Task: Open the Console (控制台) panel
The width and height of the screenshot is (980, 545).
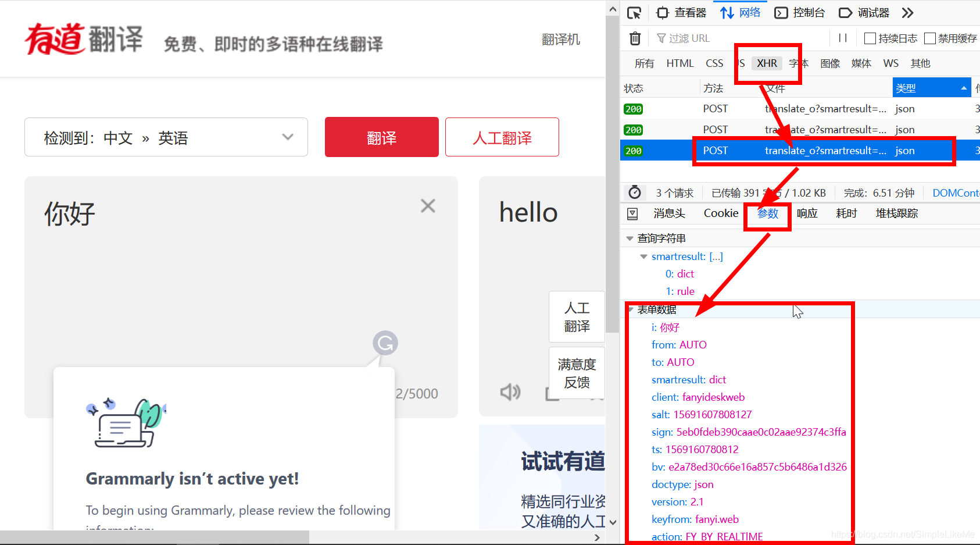Action: pyautogui.click(x=800, y=13)
